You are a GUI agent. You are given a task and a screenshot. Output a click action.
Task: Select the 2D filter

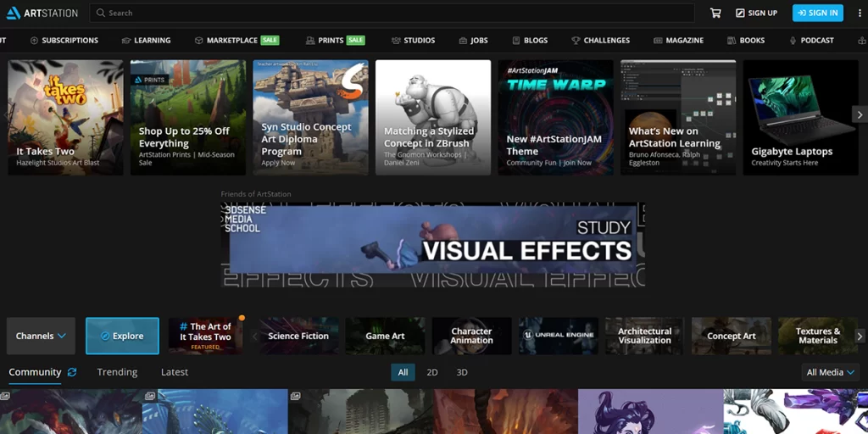click(x=432, y=373)
